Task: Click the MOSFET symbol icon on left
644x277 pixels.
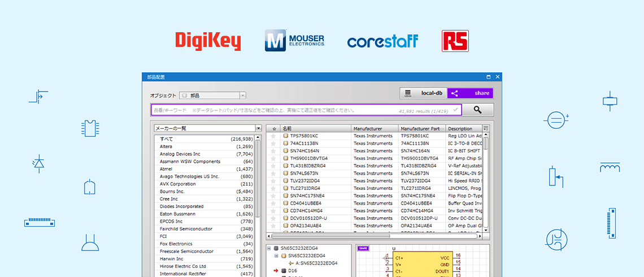Action: [x=38, y=97]
